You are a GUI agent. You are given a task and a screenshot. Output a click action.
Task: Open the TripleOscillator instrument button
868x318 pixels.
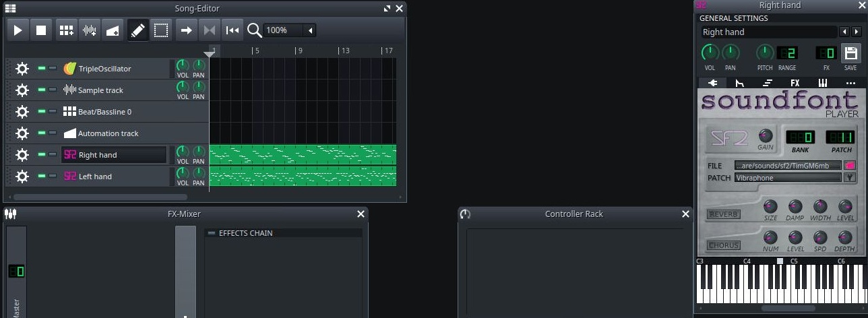tap(114, 69)
